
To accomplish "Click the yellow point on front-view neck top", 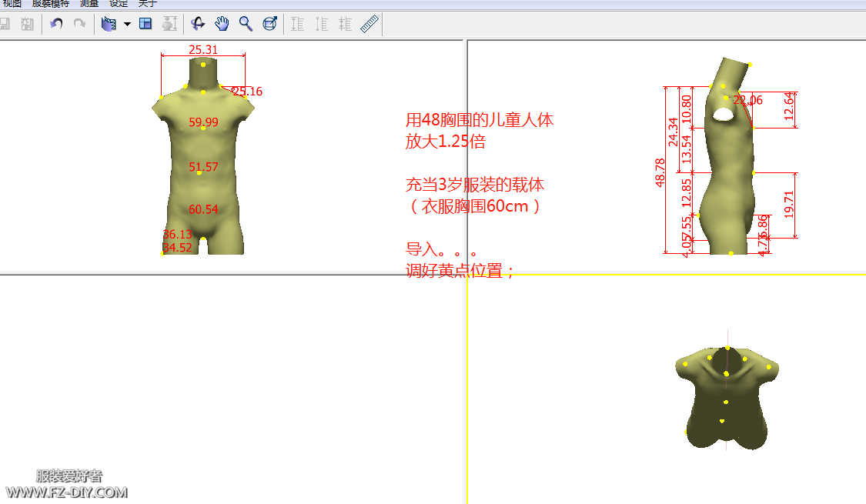I will (x=203, y=65).
